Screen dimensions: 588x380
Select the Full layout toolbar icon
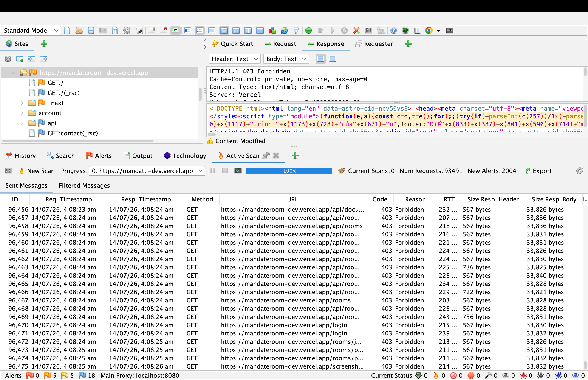coord(211,30)
